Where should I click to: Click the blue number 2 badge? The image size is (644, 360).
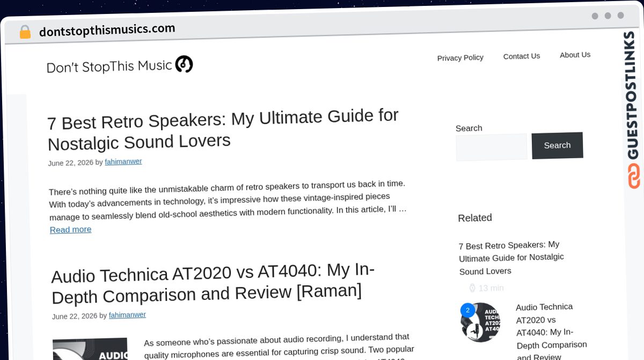coord(467,311)
